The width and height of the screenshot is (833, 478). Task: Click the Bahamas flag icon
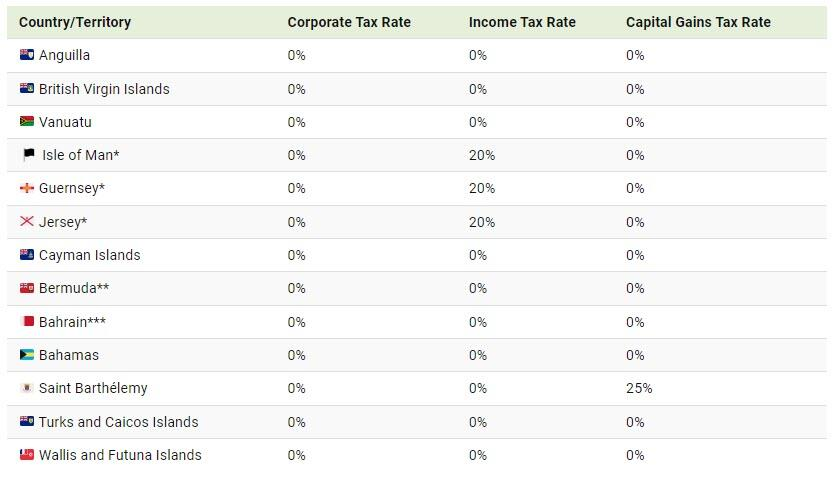tap(27, 355)
